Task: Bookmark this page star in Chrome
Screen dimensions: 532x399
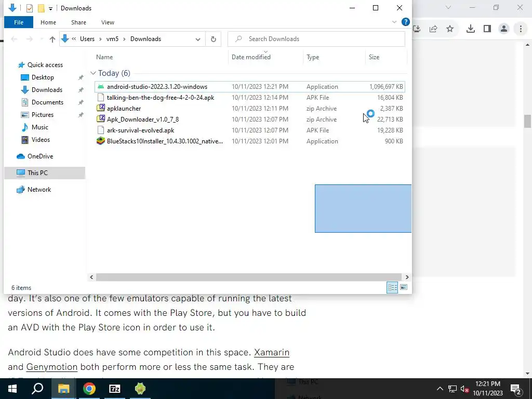Action: [x=450, y=29]
